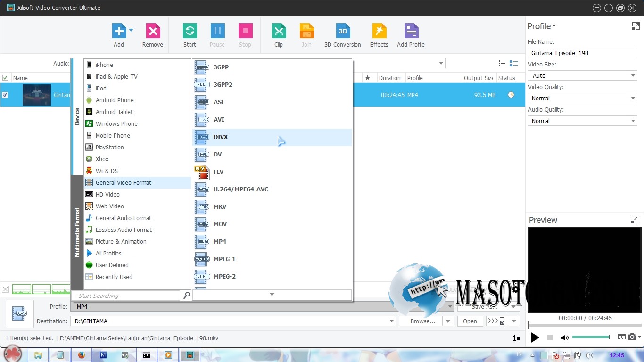The image size is (644, 362).
Task: Pick the H.264/MPEG4-AVC format
Action: click(272, 189)
